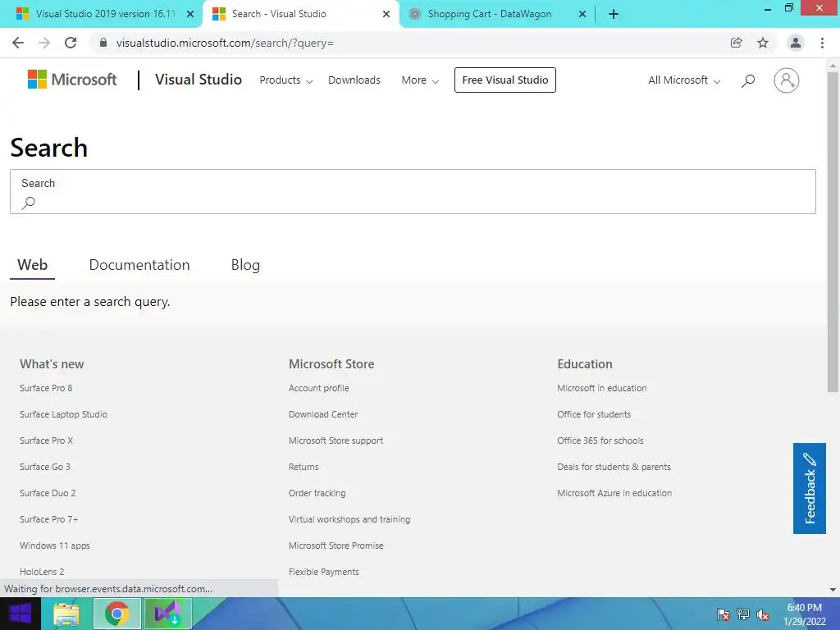Screen dimensions: 840x630
Task: Open Chrome from taskbar
Action: (116, 614)
